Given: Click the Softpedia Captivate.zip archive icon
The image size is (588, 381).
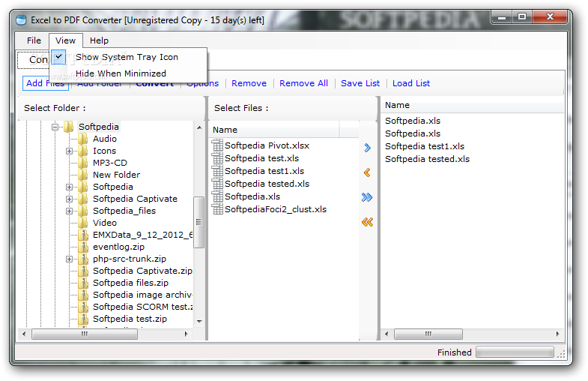Looking at the screenshot, I should 83,271.
